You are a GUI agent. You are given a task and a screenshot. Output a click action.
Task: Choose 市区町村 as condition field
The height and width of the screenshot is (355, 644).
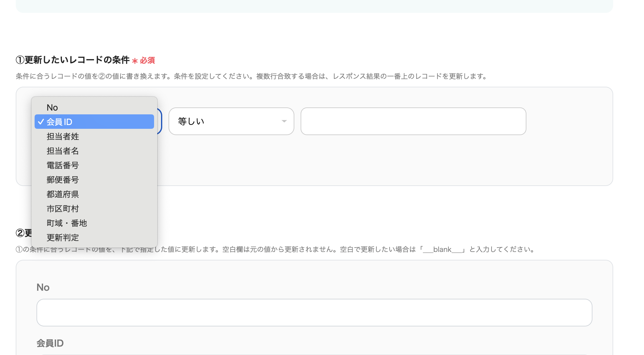click(63, 209)
